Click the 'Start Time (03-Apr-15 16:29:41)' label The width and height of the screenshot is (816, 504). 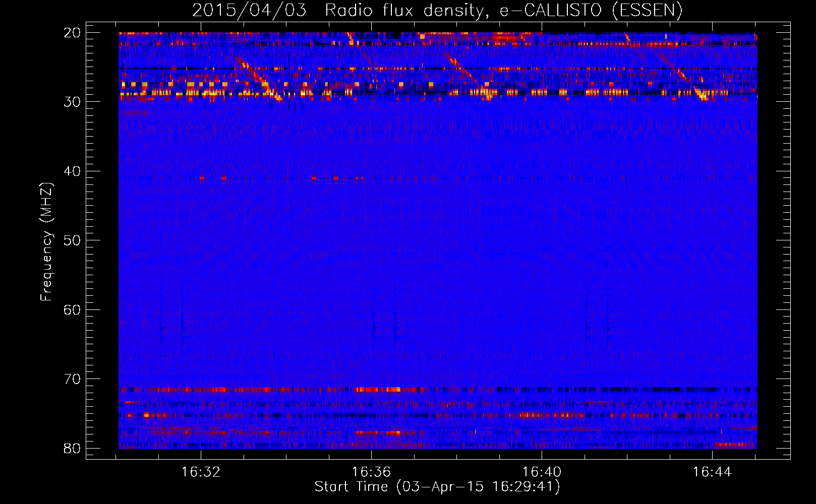pos(437,487)
